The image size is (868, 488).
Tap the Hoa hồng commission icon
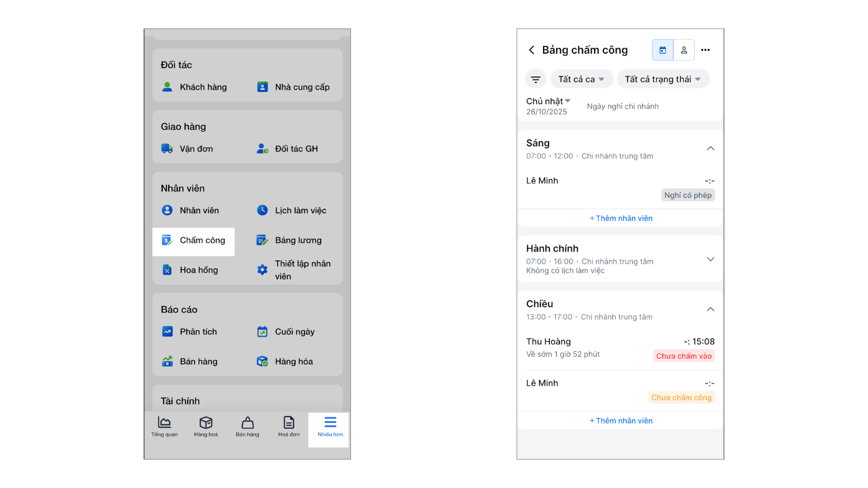coord(167,270)
